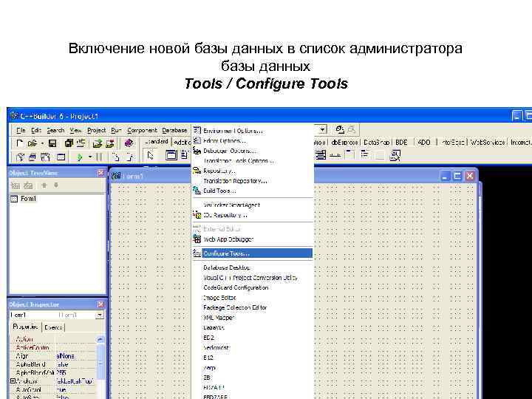This screenshot has height=399, width=532.
Task: Open the Run menu
Action: [116, 130]
